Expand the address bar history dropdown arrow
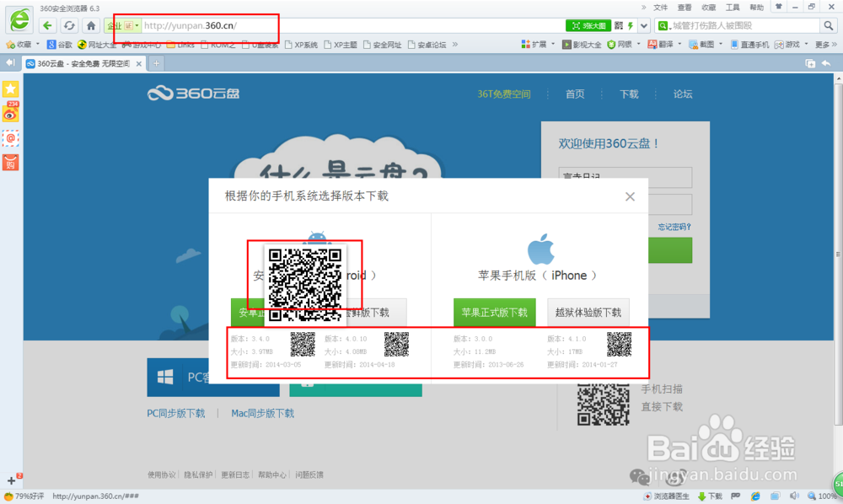 point(643,25)
